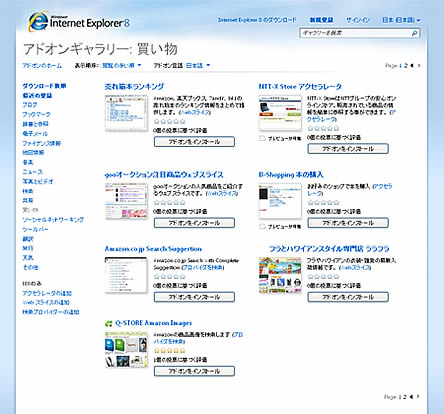Select ニュース category in sidebar
This screenshot has height=414, width=444.
point(33,172)
